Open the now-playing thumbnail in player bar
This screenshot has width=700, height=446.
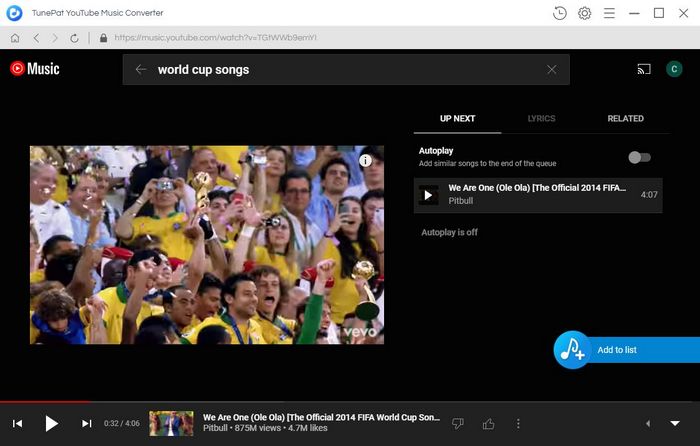(171, 423)
